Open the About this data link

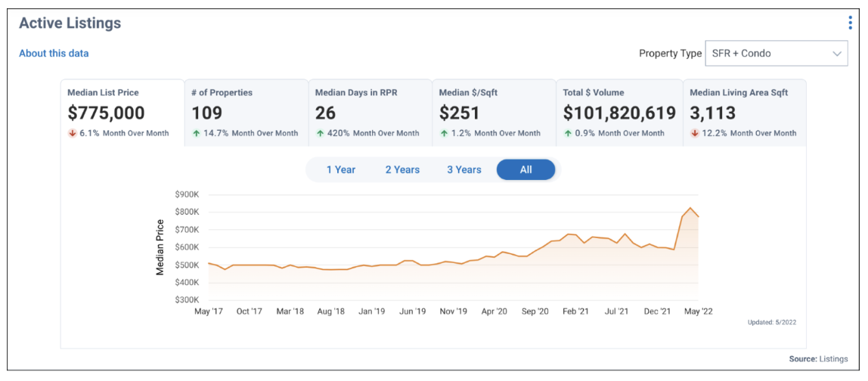point(54,54)
